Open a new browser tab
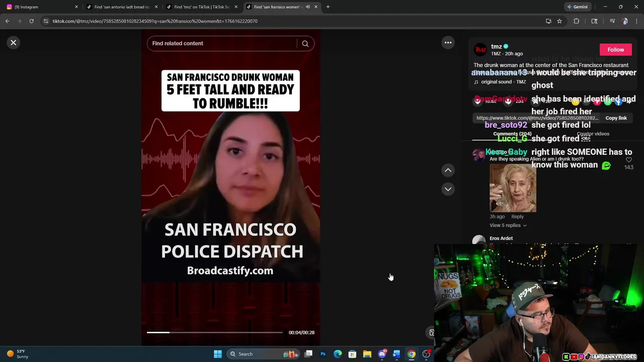The image size is (644, 362). click(328, 7)
